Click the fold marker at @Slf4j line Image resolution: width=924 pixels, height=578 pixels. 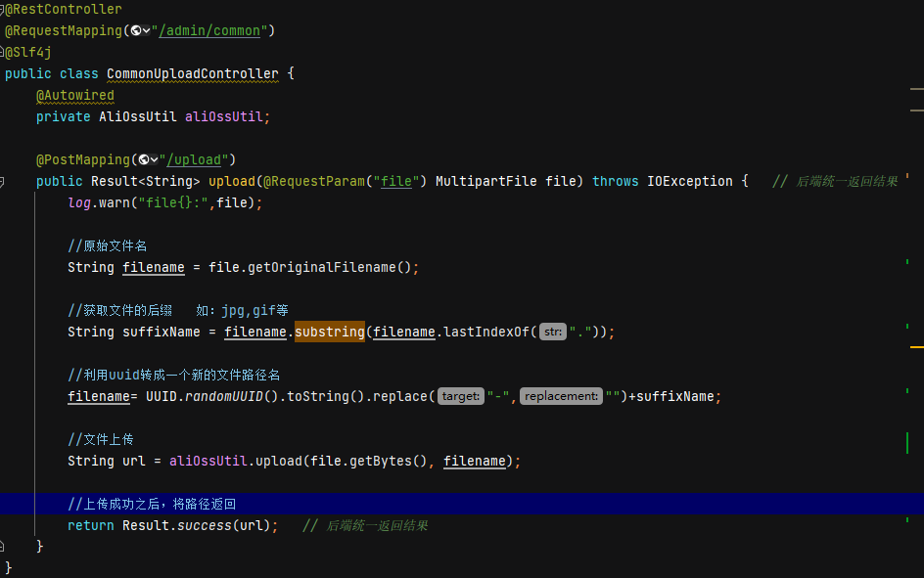pyautogui.click(x=2, y=52)
